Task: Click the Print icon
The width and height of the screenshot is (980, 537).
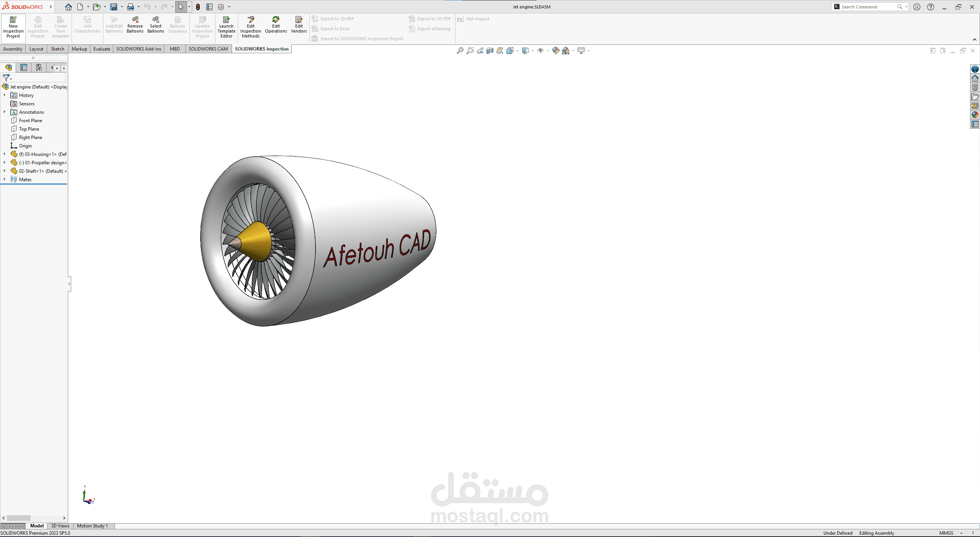Action: [x=131, y=7]
